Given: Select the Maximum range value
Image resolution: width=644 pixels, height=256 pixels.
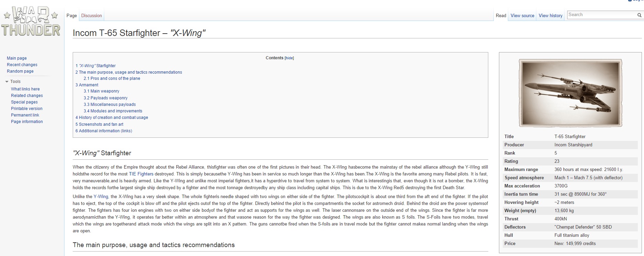Looking at the screenshot, I should [589, 170].
